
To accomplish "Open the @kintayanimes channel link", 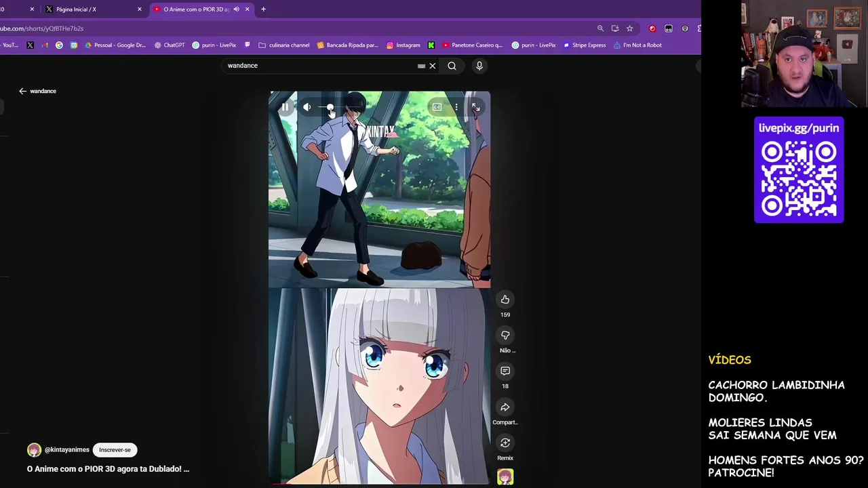I will click(66, 450).
